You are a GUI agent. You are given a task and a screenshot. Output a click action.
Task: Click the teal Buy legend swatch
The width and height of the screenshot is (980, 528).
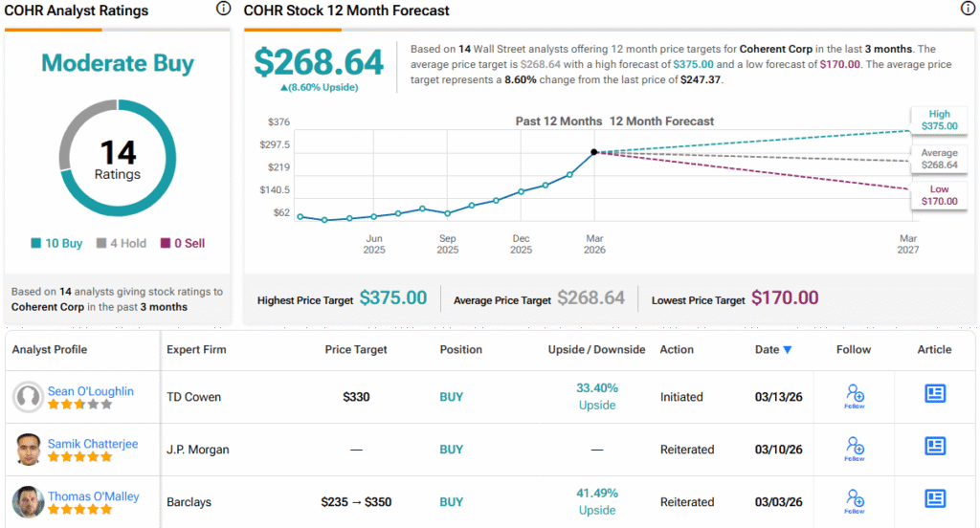36,244
